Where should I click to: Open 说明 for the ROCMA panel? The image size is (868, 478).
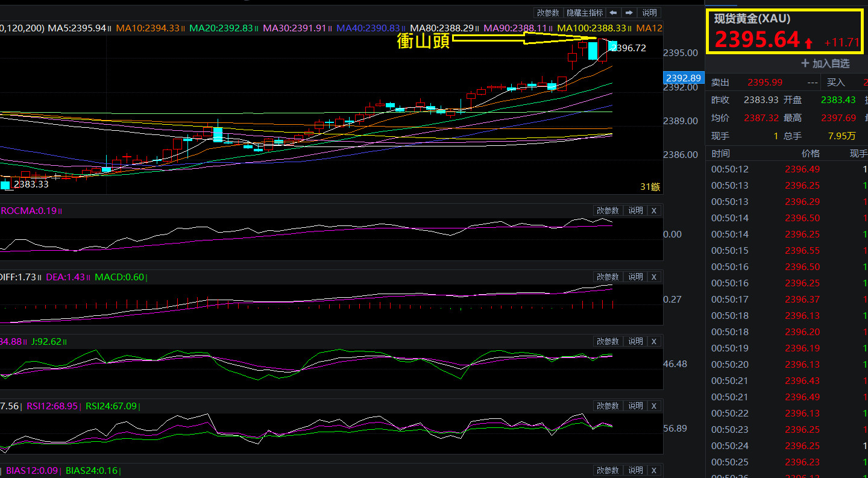[636, 210]
